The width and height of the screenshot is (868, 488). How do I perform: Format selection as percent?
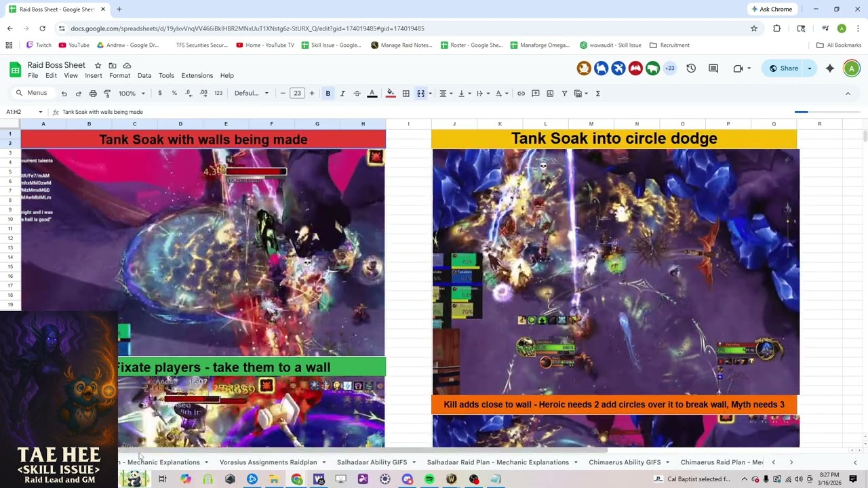(174, 94)
